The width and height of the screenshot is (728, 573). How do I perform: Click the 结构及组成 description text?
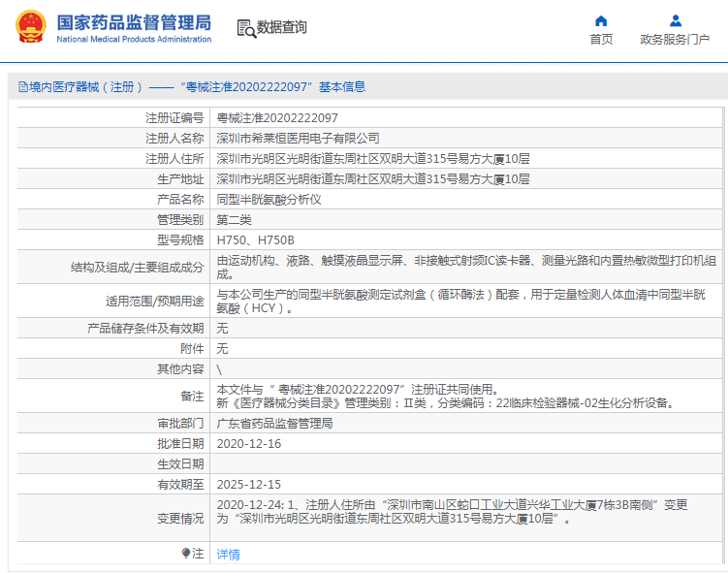click(x=466, y=267)
